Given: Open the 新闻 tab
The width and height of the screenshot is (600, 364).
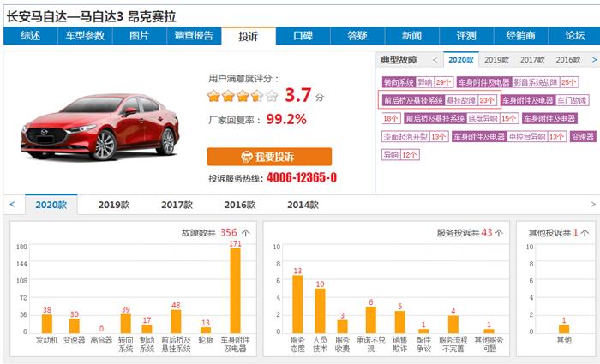Looking at the screenshot, I should coord(411,36).
